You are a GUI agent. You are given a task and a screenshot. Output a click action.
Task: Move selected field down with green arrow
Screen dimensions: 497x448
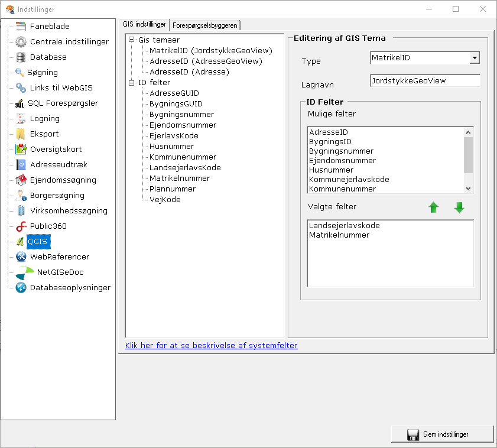[x=459, y=207]
